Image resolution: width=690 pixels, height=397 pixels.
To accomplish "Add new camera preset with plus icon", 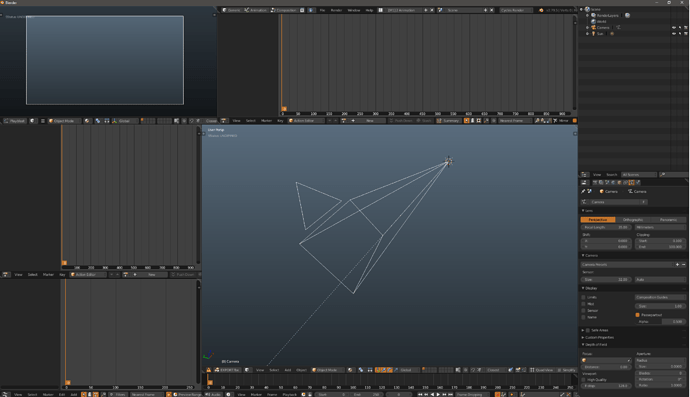I will pyautogui.click(x=677, y=265).
